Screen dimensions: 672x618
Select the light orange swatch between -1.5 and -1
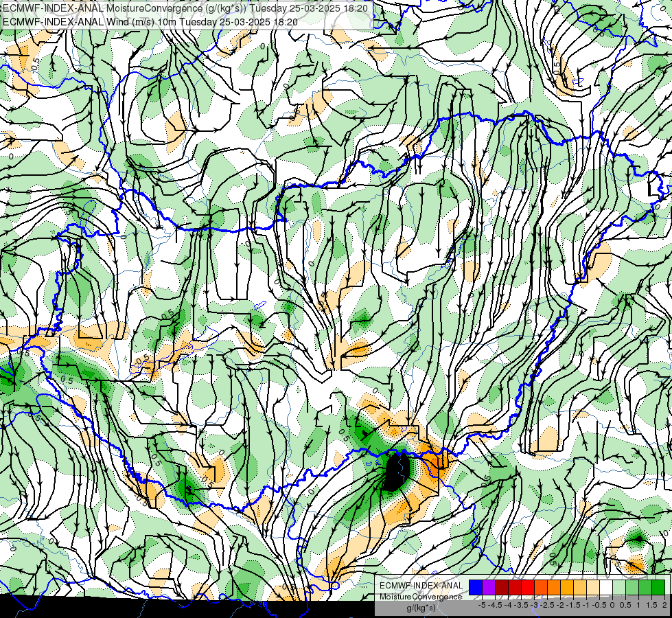coord(580,588)
